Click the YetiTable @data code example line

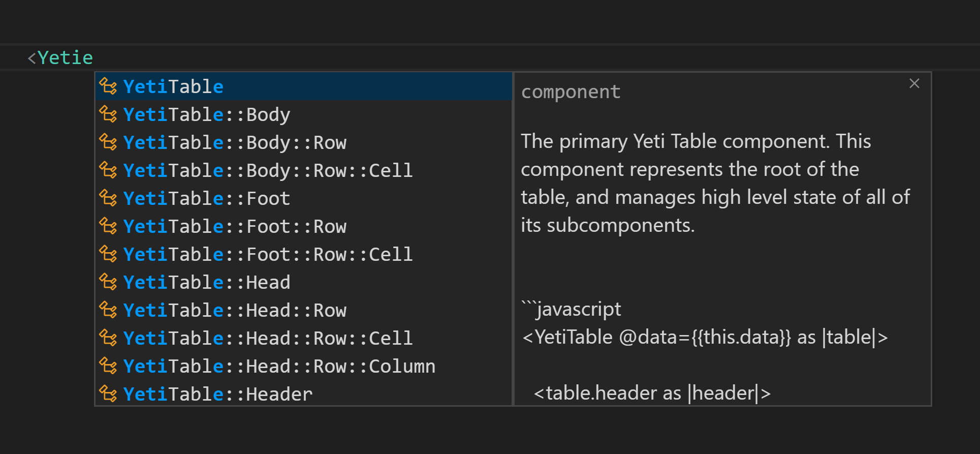705,337
